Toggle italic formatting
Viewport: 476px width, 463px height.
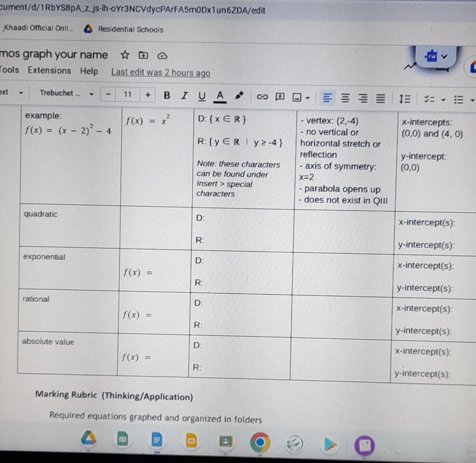pyautogui.click(x=184, y=96)
